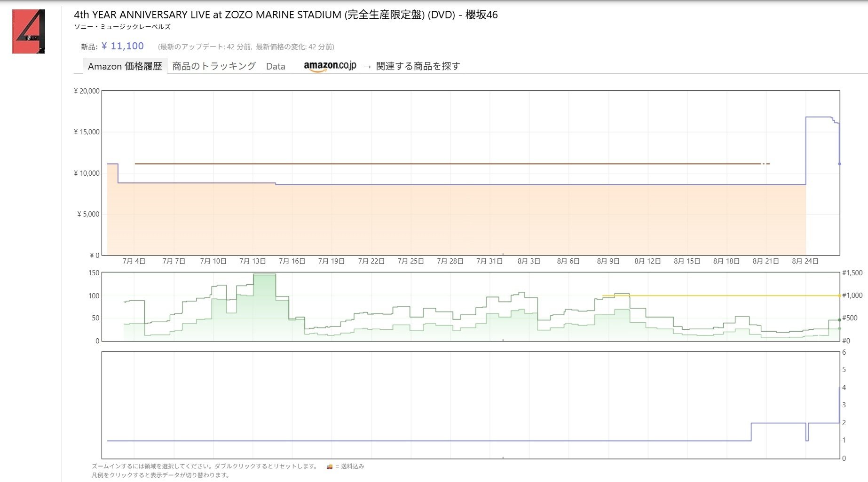Click the 7月 10日 date label
The width and height of the screenshot is (868, 482).
pyautogui.click(x=213, y=261)
